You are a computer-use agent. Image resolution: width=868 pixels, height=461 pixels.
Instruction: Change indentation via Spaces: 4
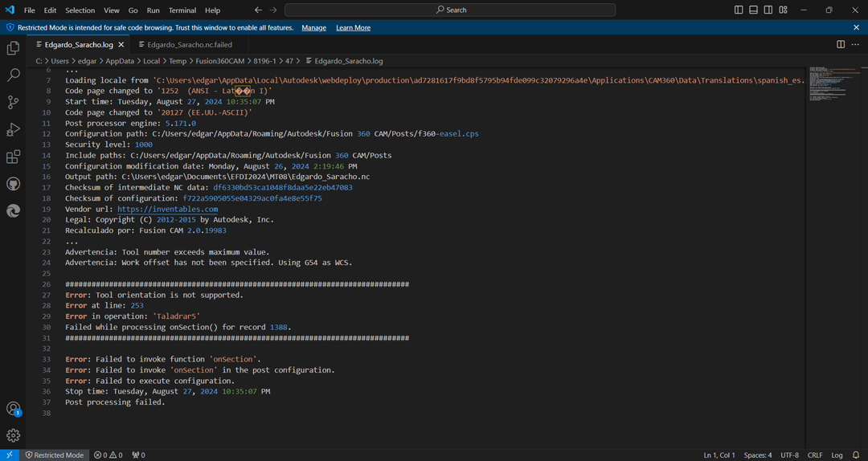pos(758,455)
